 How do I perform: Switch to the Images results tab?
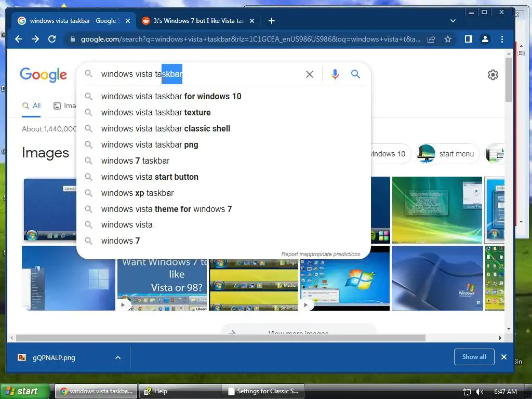[64, 106]
